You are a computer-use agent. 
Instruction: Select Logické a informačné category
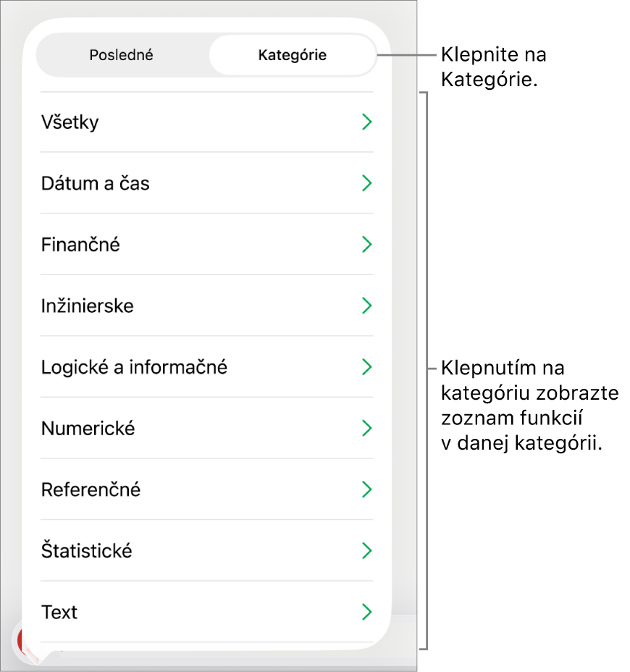pyautogui.click(x=206, y=367)
